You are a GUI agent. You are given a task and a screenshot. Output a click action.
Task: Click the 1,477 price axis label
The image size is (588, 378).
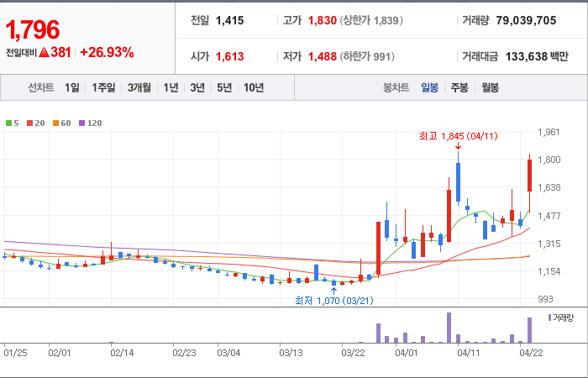point(549,216)
